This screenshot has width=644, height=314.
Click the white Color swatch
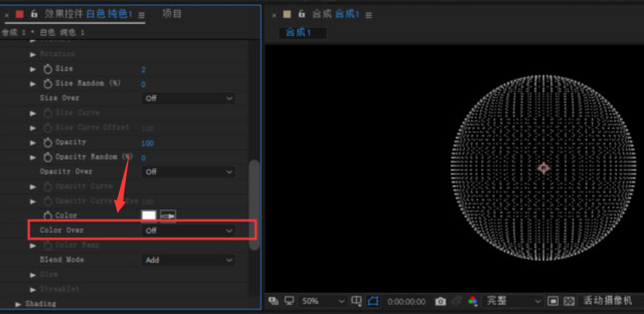pyautogui.click(x=149, y=216)
